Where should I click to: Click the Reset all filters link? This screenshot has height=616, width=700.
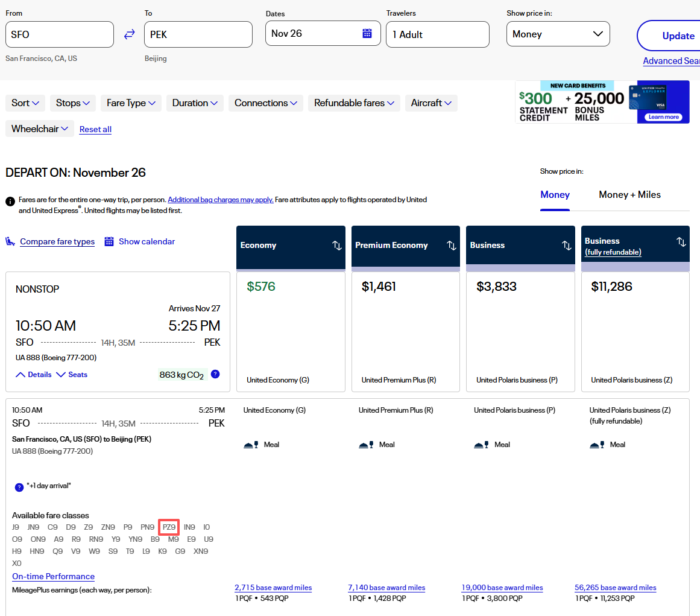(95, 129)
